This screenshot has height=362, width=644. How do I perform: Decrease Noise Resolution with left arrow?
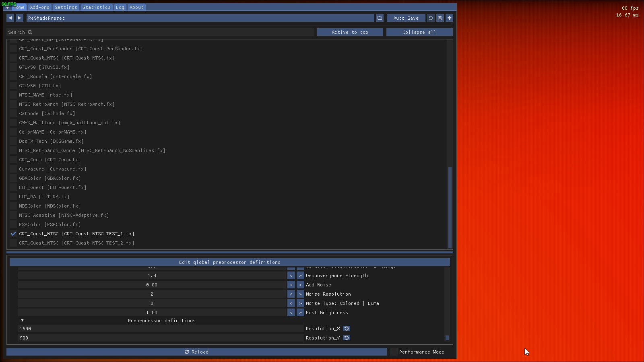291,294
